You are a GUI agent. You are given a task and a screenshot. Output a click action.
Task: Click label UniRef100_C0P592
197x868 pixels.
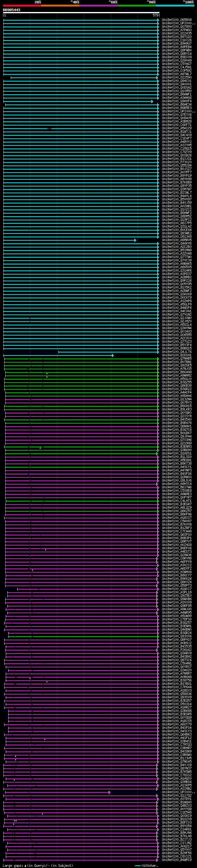[x=177, y=71]
